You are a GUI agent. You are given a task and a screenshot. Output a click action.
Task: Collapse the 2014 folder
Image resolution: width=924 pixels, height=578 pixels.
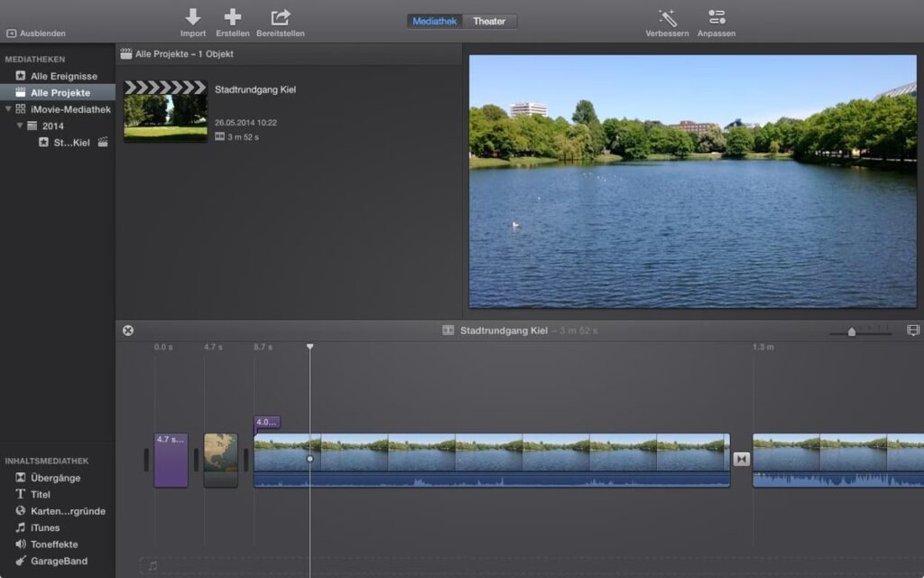pos(20,126)
